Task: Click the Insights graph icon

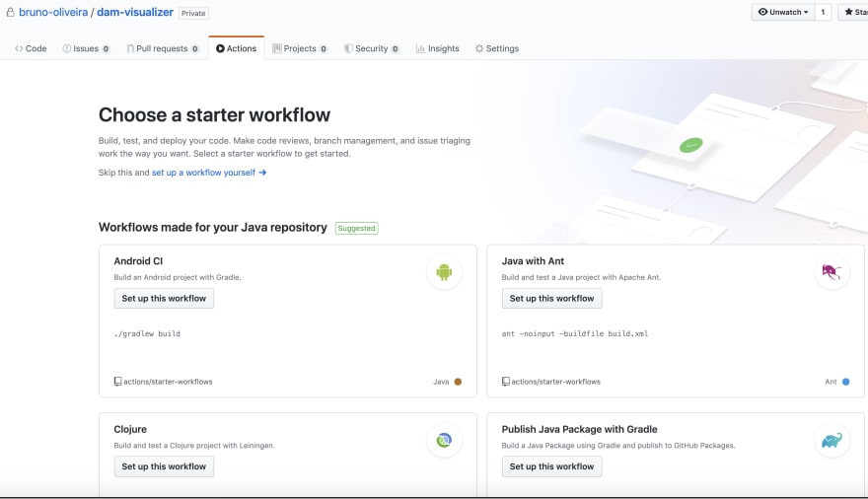Action: coord(421,48)
